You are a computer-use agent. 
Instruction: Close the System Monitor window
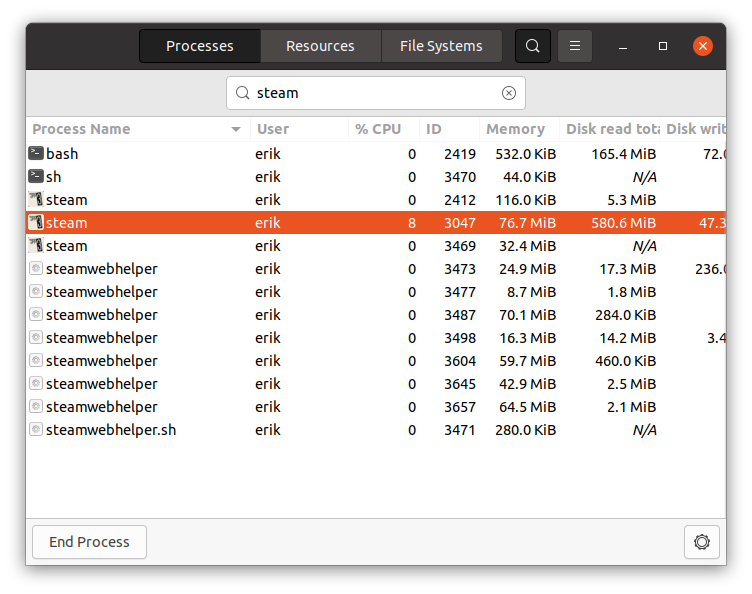click(x=703, y=46)
